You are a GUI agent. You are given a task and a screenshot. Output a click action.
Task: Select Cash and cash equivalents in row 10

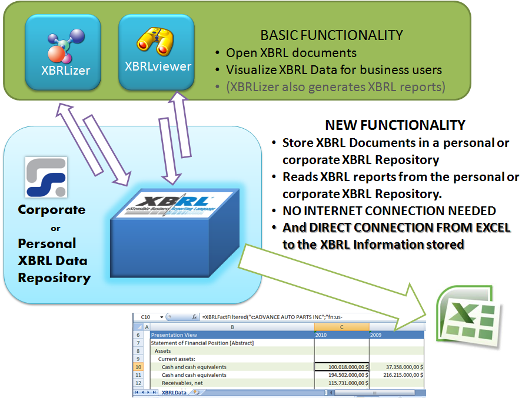pos(232,367)
